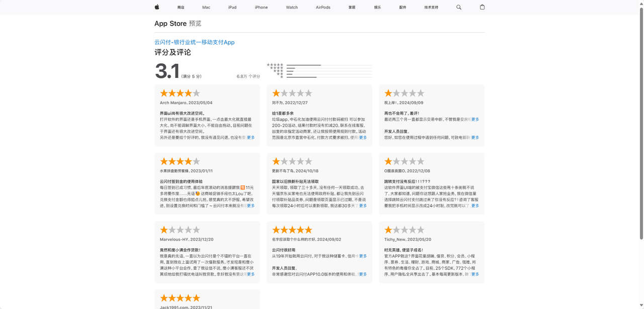Expand 更多 on developer reply to 祝上岸
The image size is (644, 309).
coord(475,138)
